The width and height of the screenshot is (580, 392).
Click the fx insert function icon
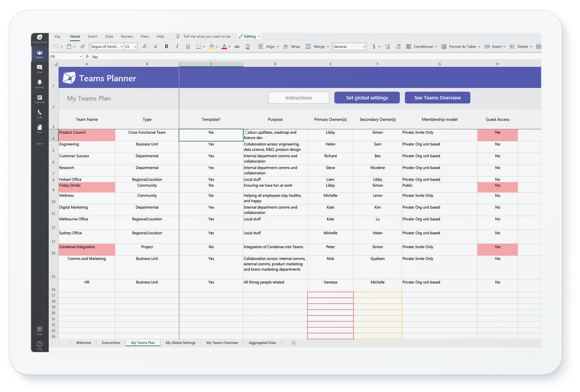click(x=87, y=57)
